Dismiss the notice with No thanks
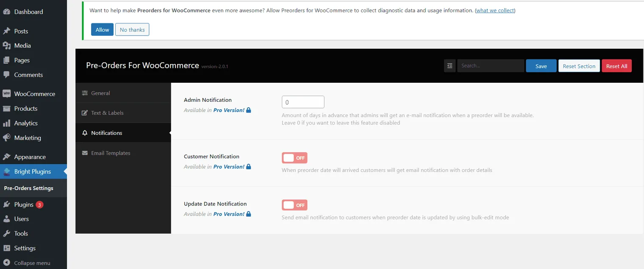Image resolution: width=644 pixels, height=269 pixels. click(132, 30)
